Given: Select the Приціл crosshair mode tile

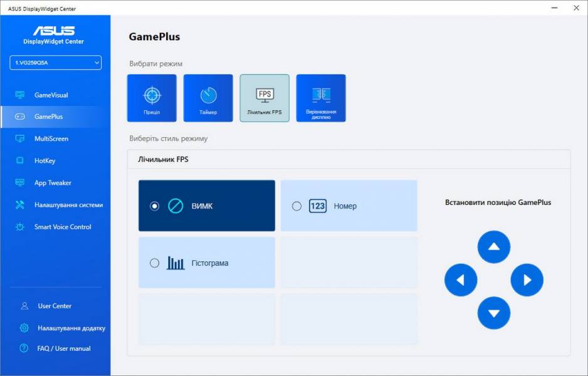Looking at the screenshot, I should 152,98.
